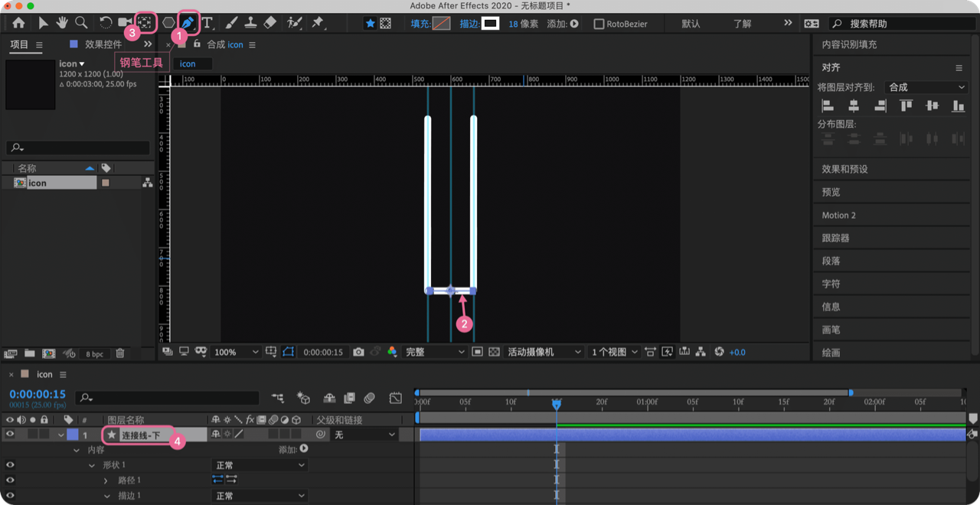Viewport: 980px width, 505px height.
Task: Open the 效果和预设 panel
Action: [x=844, y=169]
